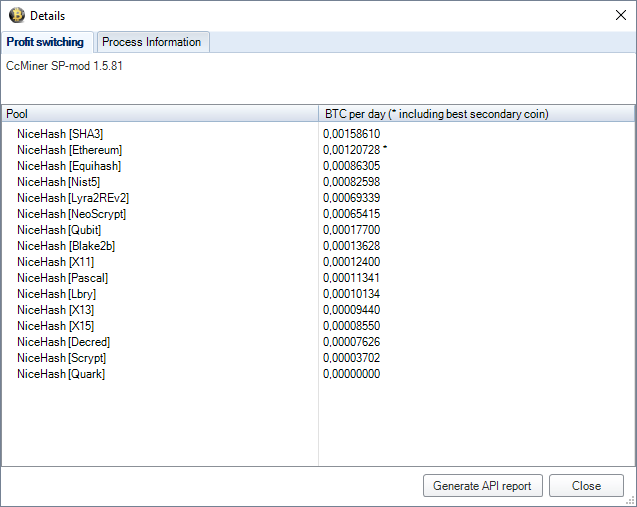Click the value 0,00003702
This screenshot has height=507, width=637.
pyautogui.click(x=351, y=358)
